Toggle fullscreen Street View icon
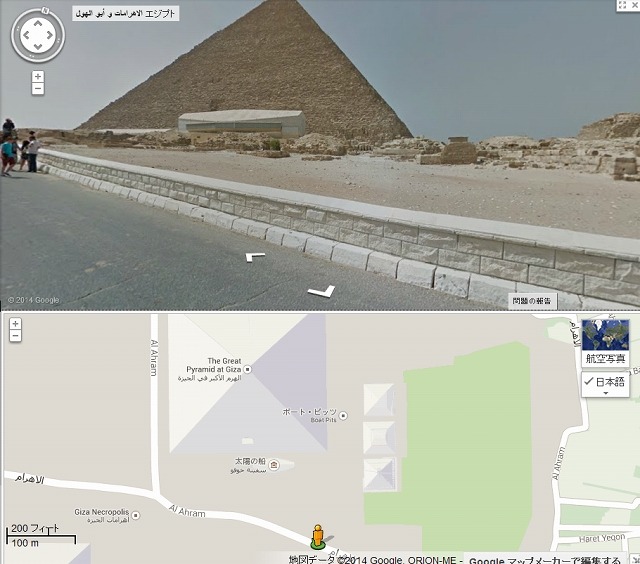 click(x=622, y=5)
